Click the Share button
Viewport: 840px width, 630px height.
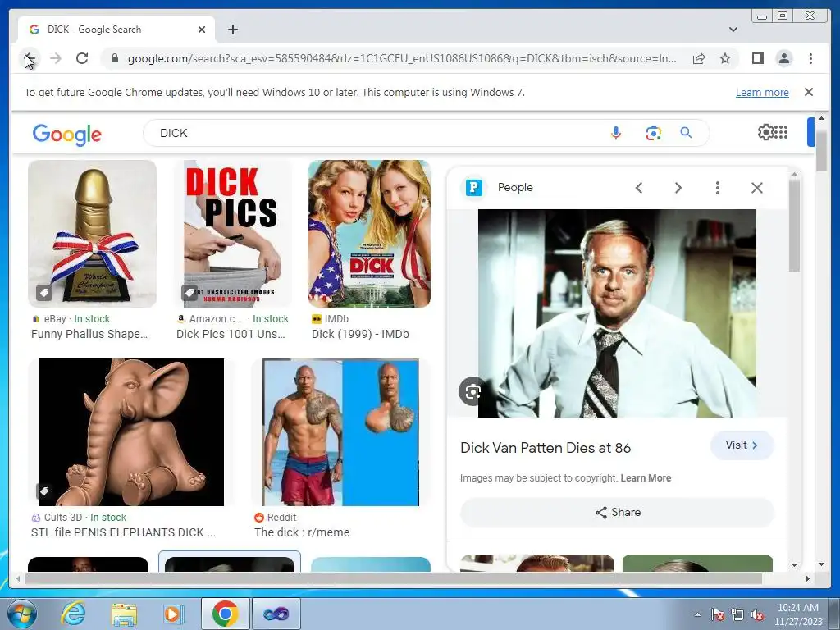click(617, 512)
